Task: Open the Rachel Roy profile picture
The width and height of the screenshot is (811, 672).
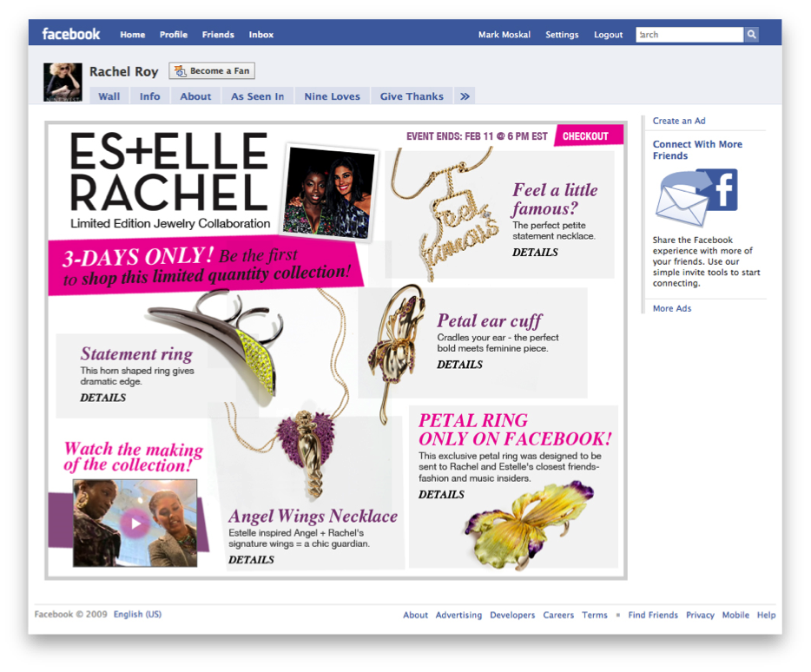Action: [63, 82]
